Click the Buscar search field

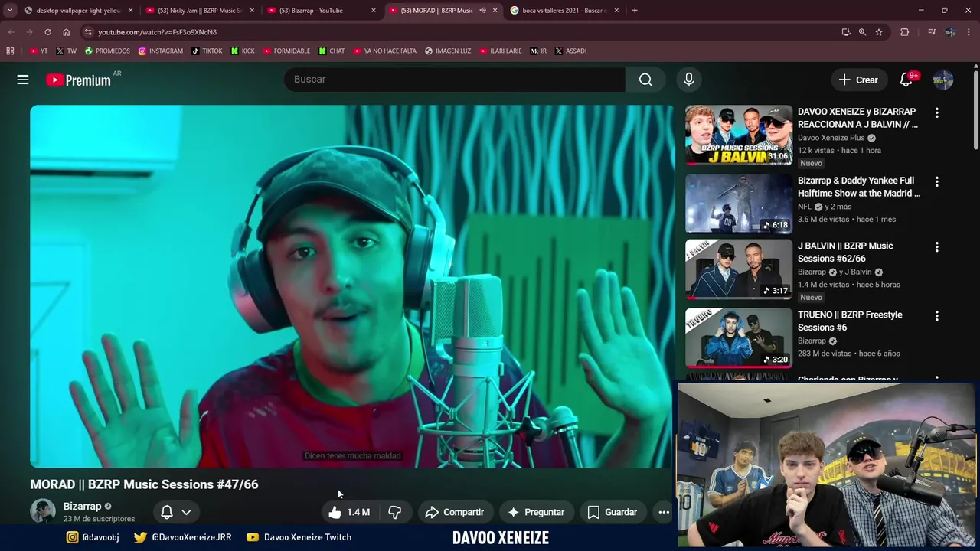tap(455, 80)
